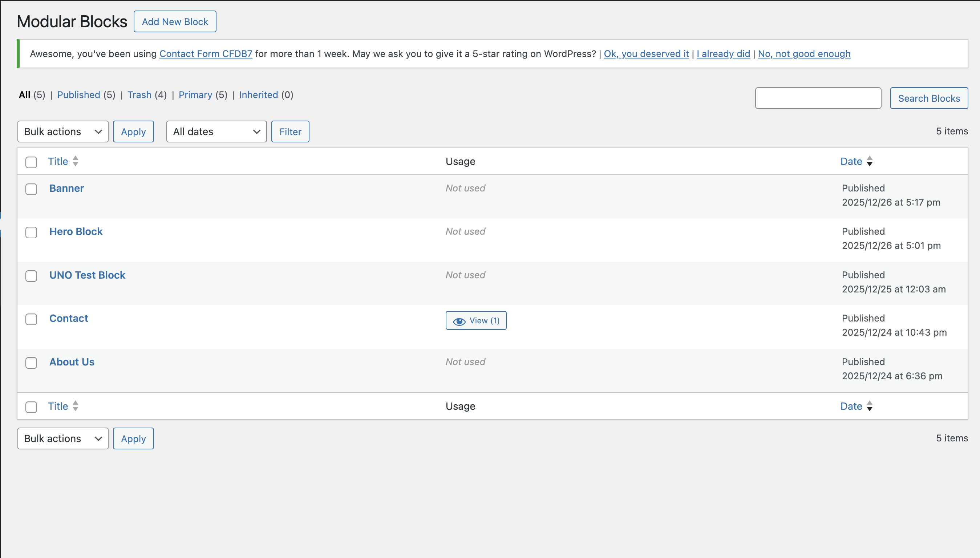Click the Title sort arrows in header
This screenshot has height=558, width=980.
point(76,161)
